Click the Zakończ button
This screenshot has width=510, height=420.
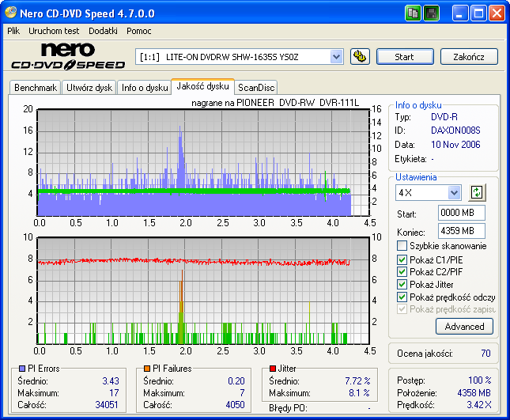tap(469, 57)
